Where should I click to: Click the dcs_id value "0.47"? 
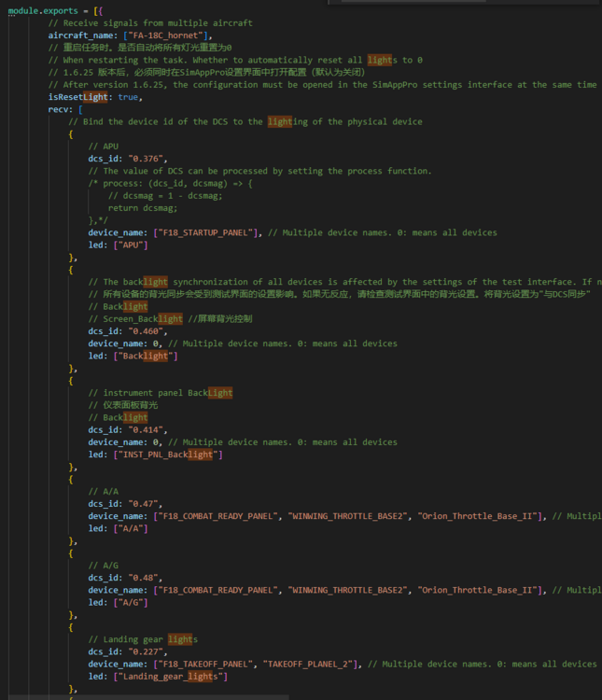pos(143,504)
